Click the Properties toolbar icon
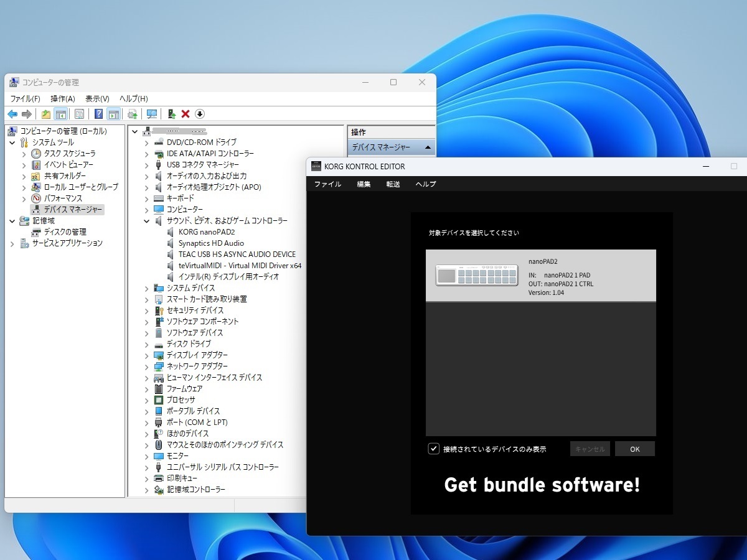The width and height of the screenshot is (747, 560). coord(79,114)
